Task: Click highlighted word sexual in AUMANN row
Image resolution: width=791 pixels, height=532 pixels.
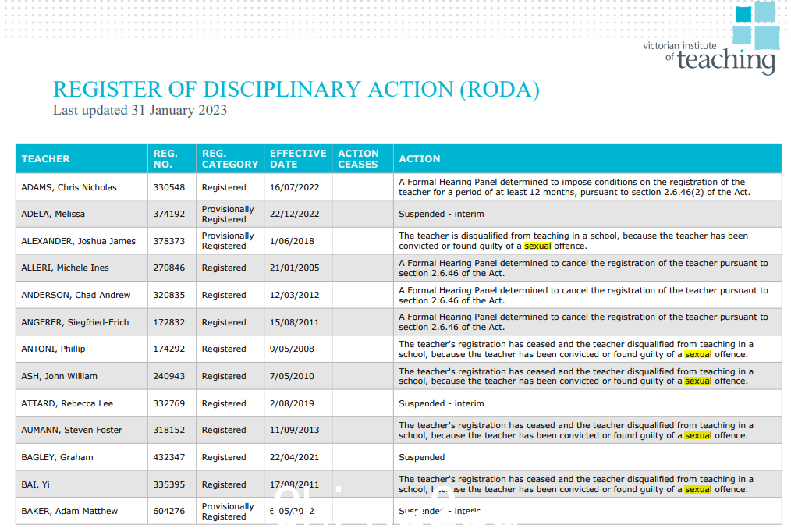Action: (x=698, y=436)
